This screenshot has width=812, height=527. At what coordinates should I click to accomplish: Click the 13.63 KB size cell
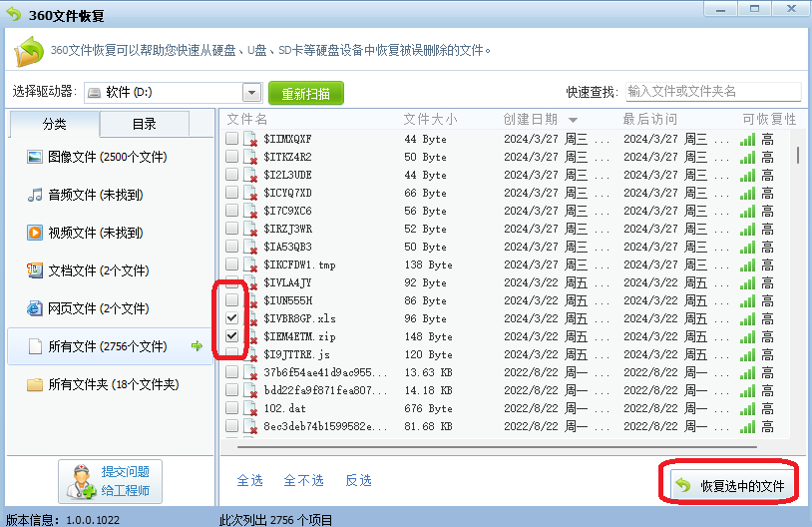428,372
